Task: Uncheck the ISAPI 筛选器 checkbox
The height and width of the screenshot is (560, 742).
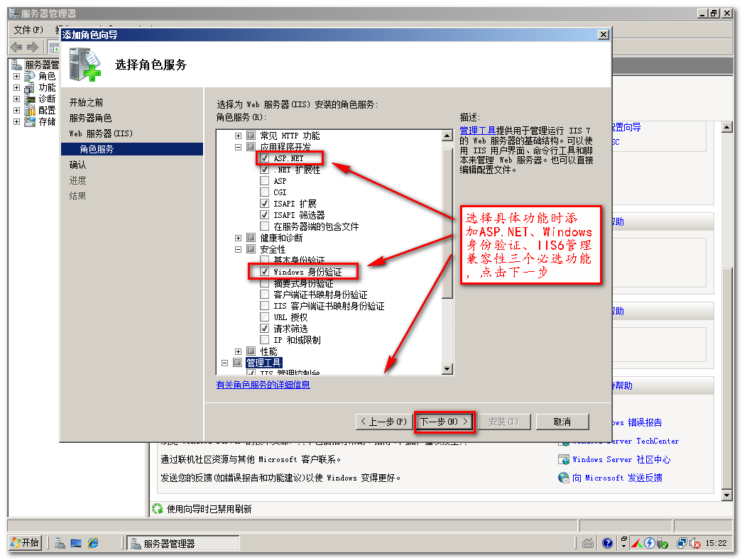Action: tap(265, 215)
